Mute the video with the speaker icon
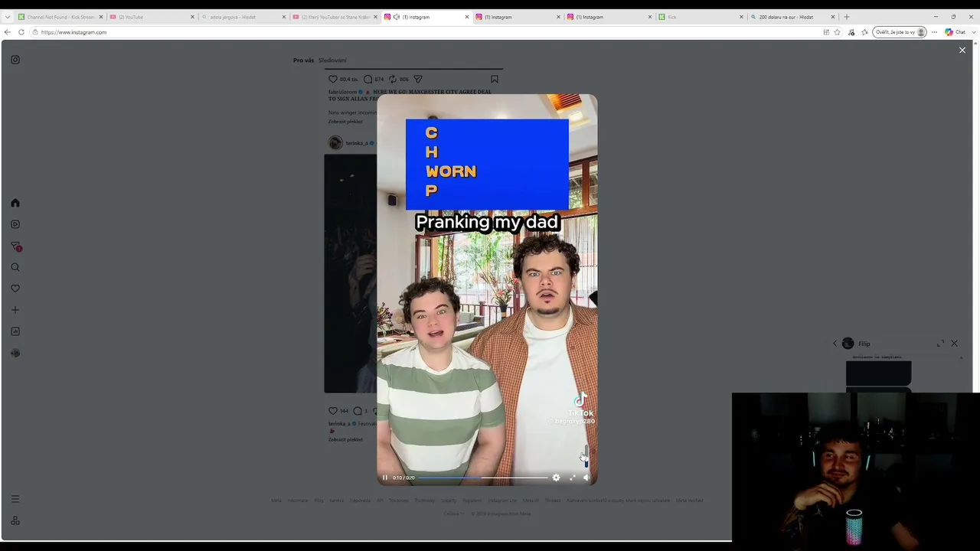This screenshot has width=980, height=551. tap(586, 478)
